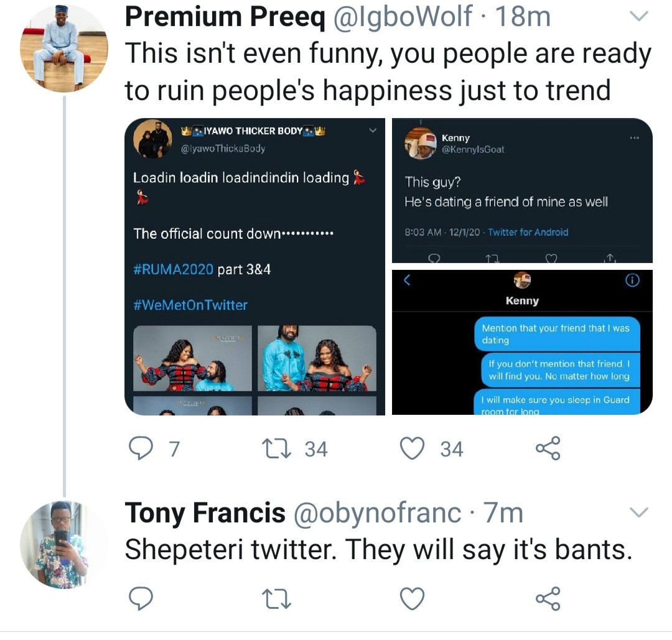The height and width of the screenshot is (640, 672).
Task: Visit the @obynofranc handle
Action: point(377,513)
